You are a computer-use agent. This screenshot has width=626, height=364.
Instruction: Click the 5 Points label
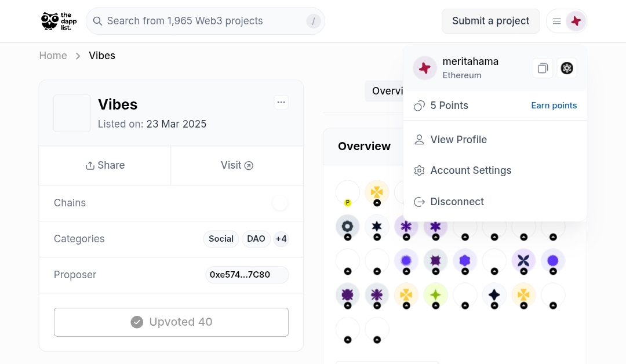449,105
